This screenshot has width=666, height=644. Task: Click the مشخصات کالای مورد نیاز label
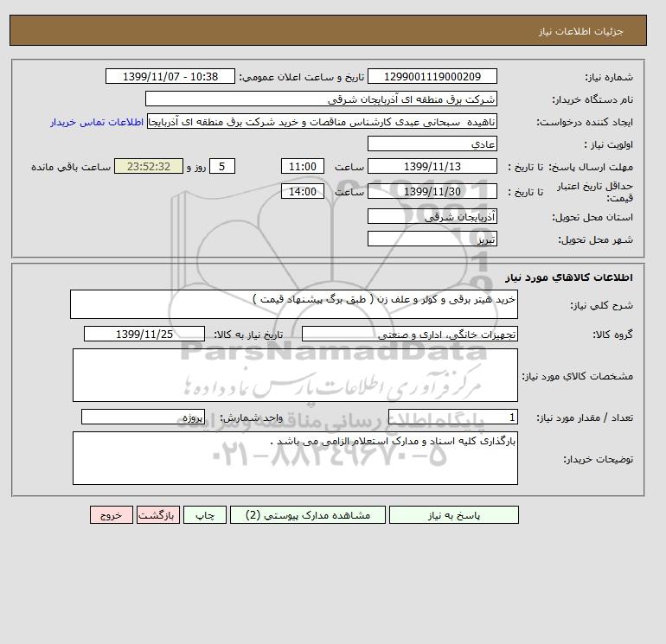click(578, 376)
